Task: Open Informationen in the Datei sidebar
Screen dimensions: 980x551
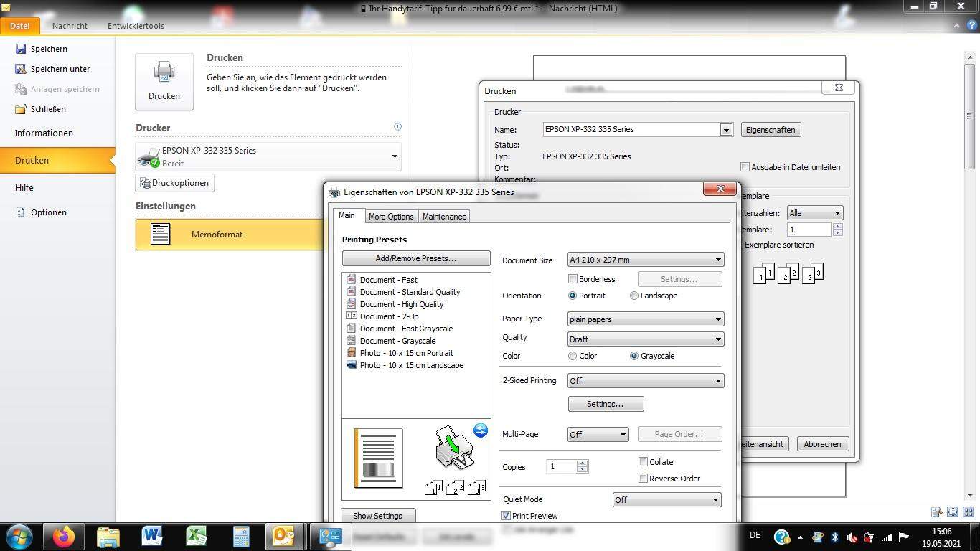Action: (44, 133)
